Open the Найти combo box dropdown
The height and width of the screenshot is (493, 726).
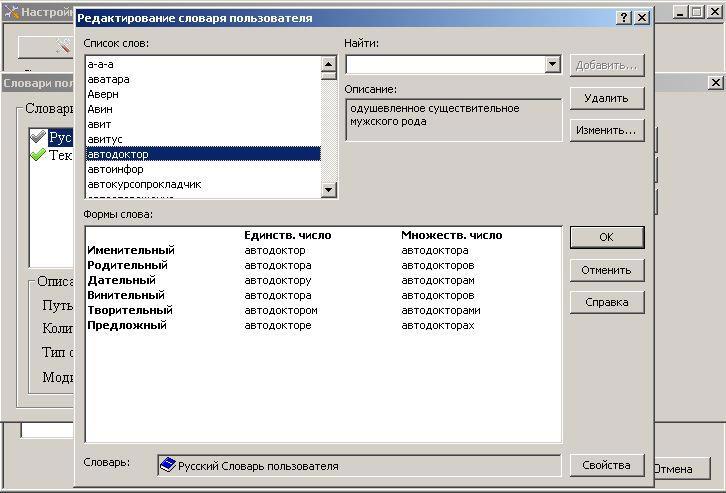[x=552, y=65]
